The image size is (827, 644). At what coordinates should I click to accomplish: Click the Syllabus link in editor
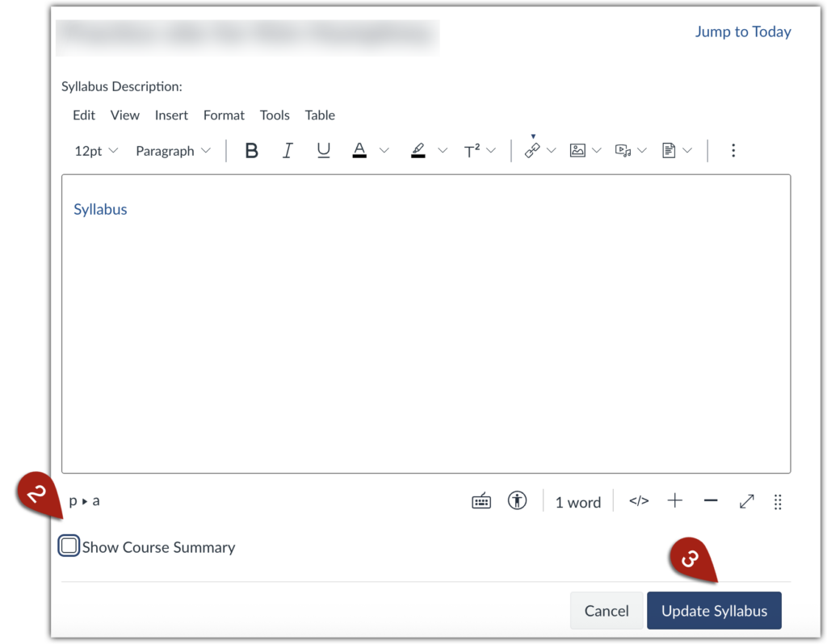point(100,209)
